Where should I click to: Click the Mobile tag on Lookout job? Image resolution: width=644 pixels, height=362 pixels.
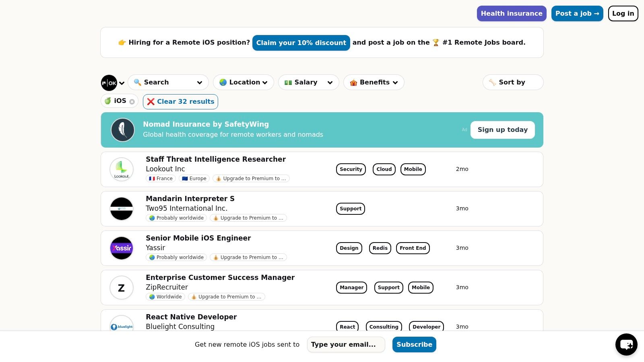pyautogui.click(x=413, y=169)
